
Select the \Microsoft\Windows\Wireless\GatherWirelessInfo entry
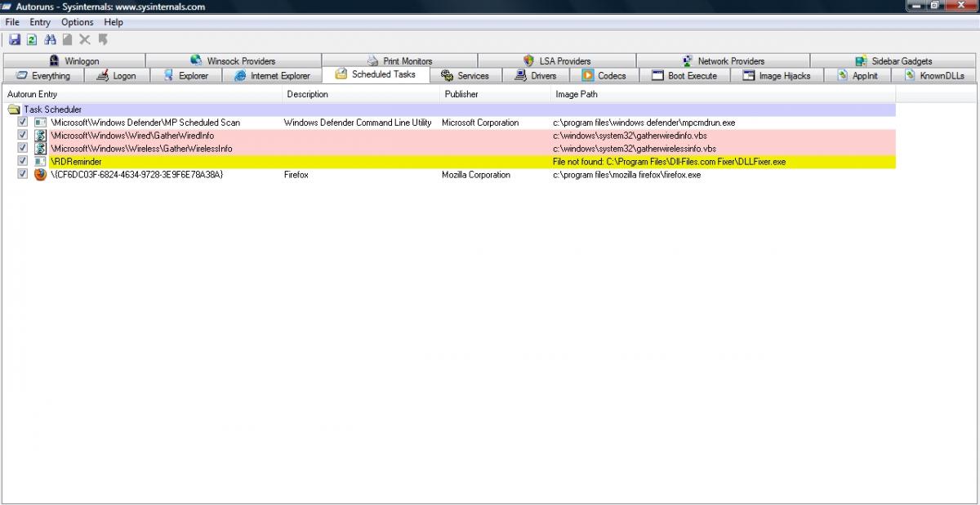[x=141, y=149]
